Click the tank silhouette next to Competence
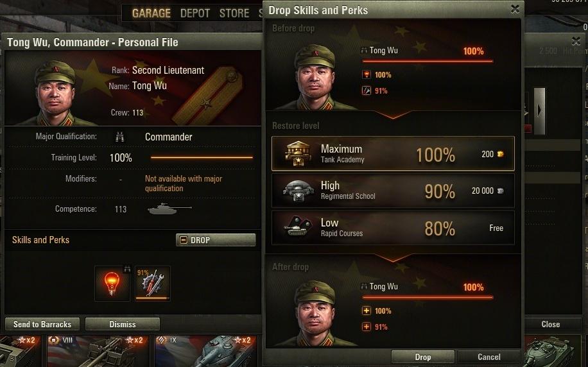 click(x=169, y=209)
